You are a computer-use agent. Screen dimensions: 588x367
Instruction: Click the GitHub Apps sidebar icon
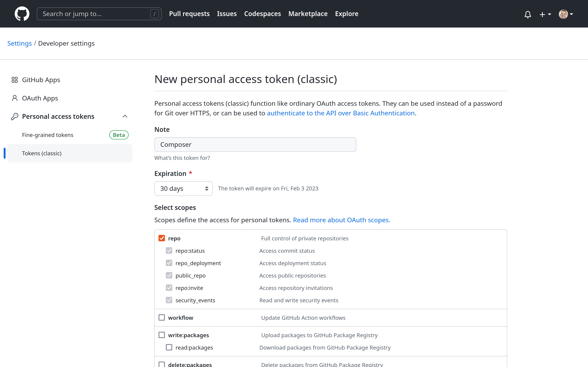click(15, 80)
